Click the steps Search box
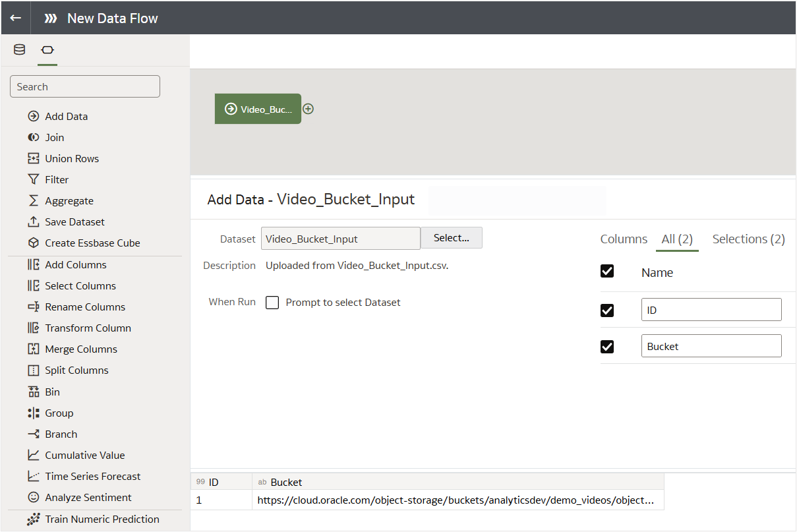Image resolution: width=797 pixels, height=532 pixels. point(84,86)
